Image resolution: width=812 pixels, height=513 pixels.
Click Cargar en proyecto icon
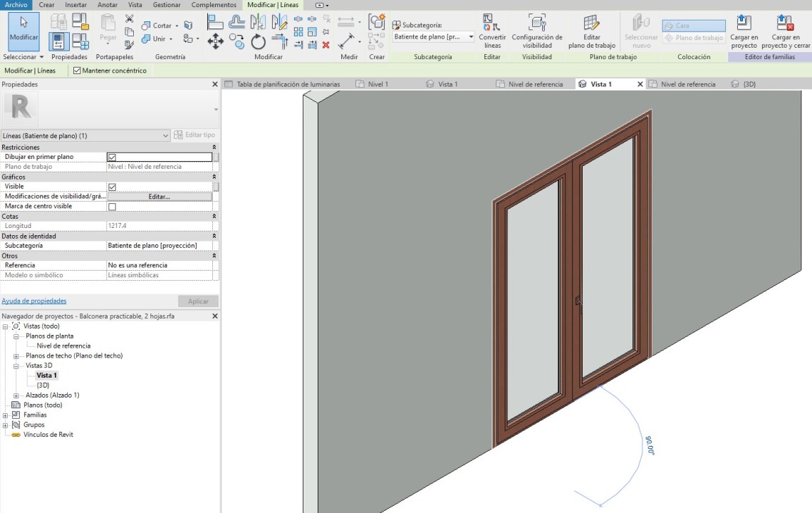pos(744,31)
